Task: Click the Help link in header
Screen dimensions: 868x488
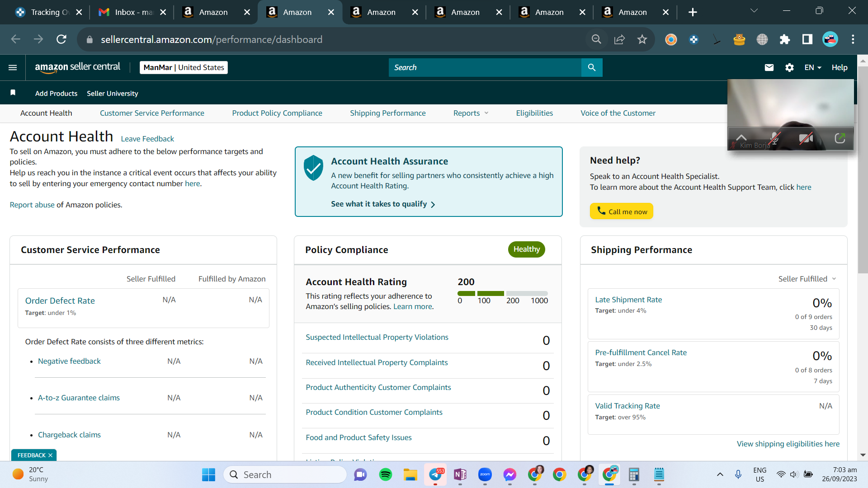Action: click(840, 67)
